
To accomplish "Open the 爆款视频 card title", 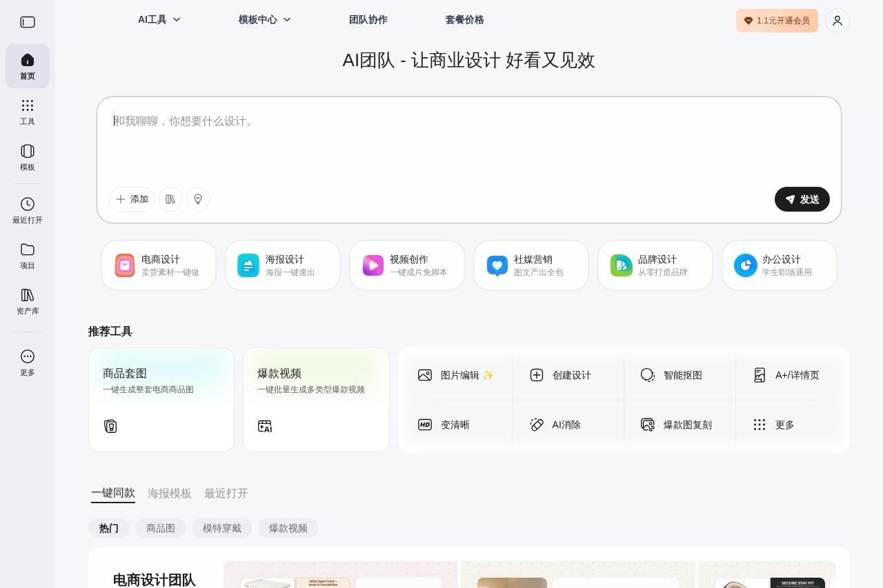I will [279, 373].
